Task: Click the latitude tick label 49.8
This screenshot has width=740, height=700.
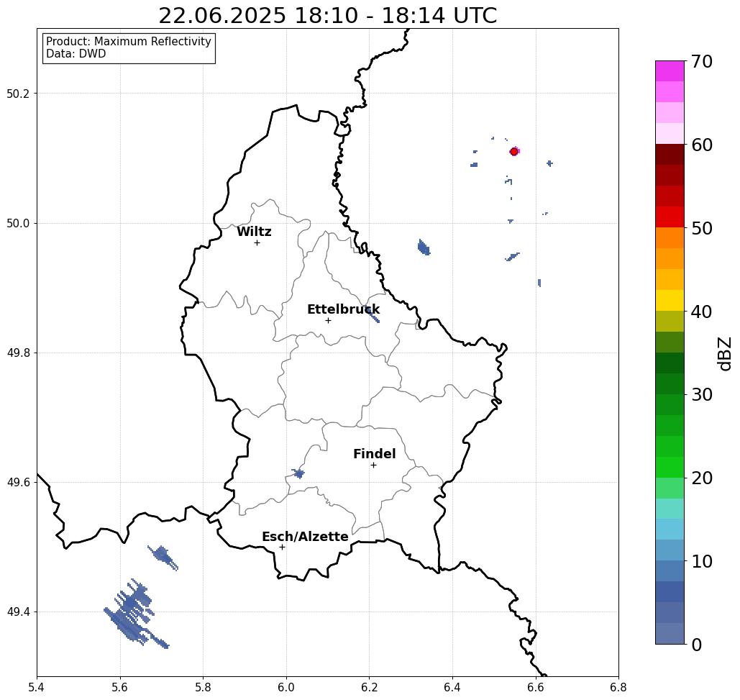Action: pos(18,353)
